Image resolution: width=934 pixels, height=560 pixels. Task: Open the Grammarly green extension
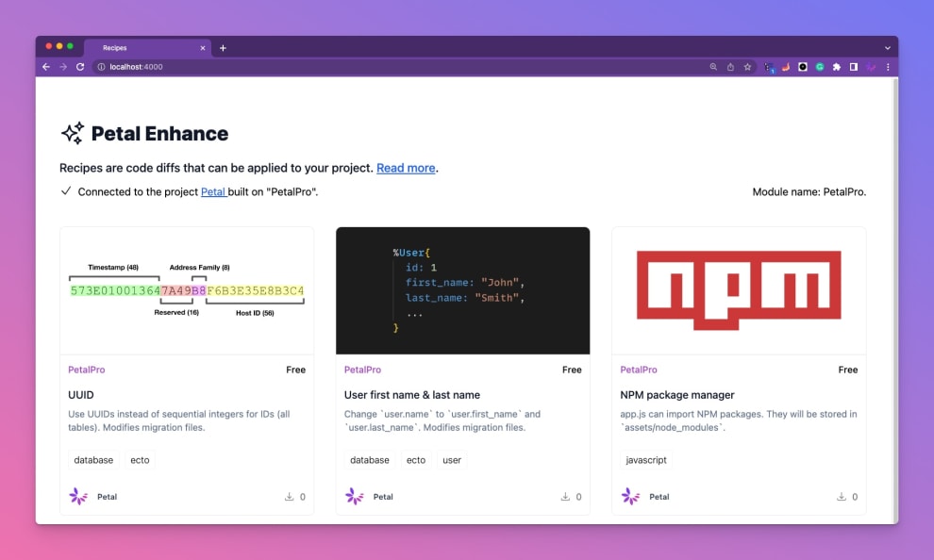(x=820, y=67)
